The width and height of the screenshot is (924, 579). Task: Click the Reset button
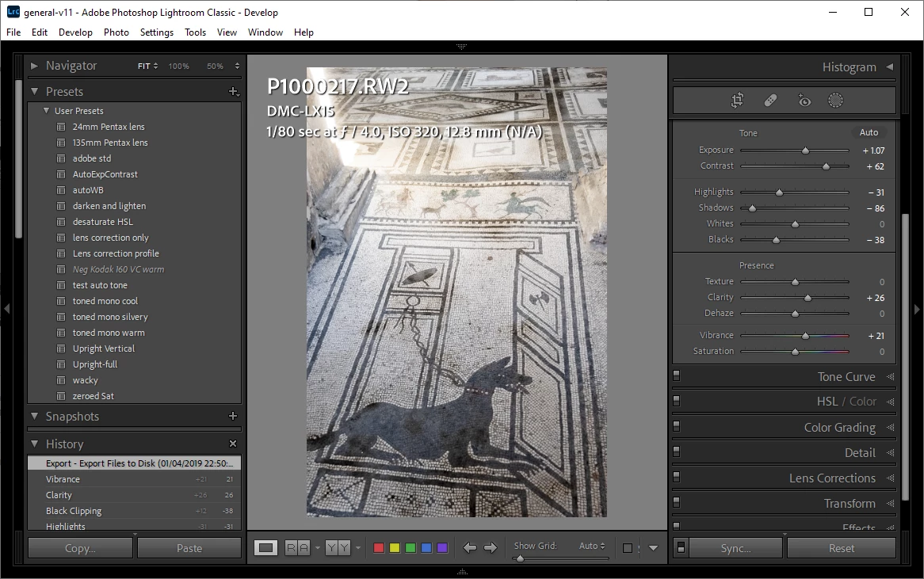pos(841,548)
